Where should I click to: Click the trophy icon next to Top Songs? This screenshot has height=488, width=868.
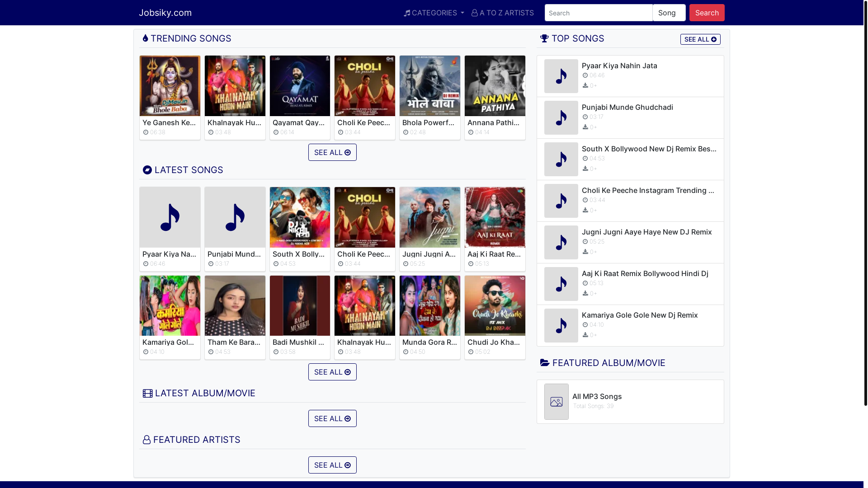544,38
